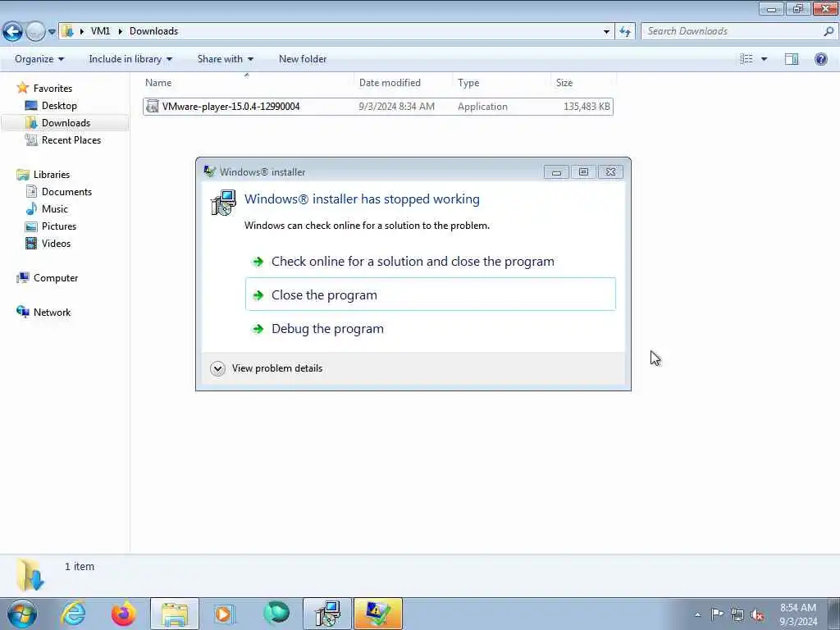Open the view options dropdown arrow
Viewport: 840px width, 630px height.
coord(764,59)
